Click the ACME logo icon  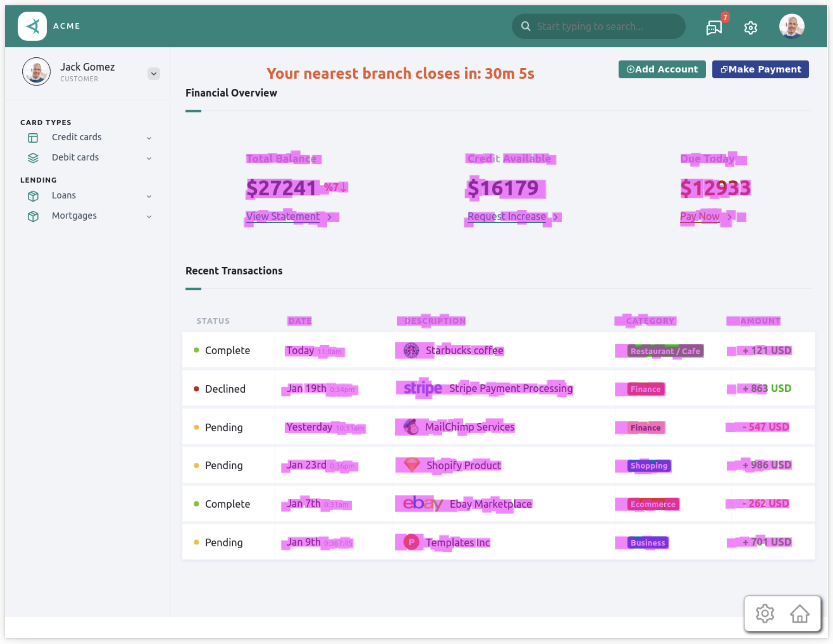[32, 26]
